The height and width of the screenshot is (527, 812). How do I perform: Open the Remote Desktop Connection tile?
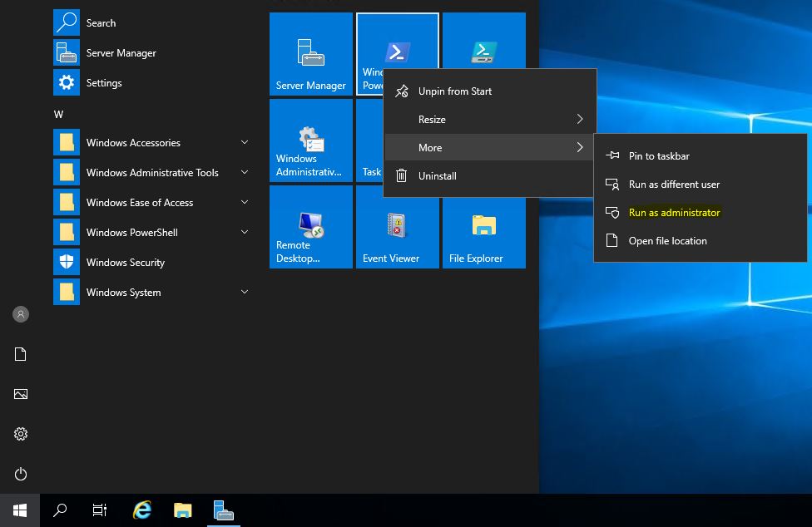[310, 227]
